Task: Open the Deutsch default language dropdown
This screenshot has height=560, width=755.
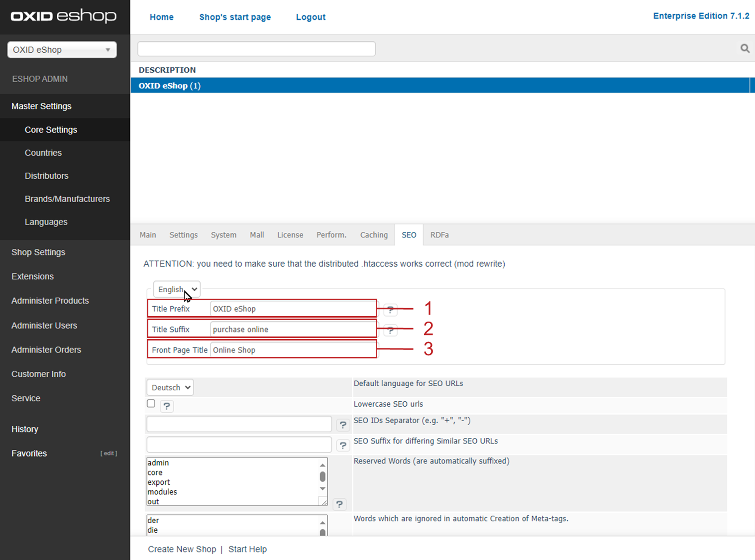Action: click(x=170, y=387)
